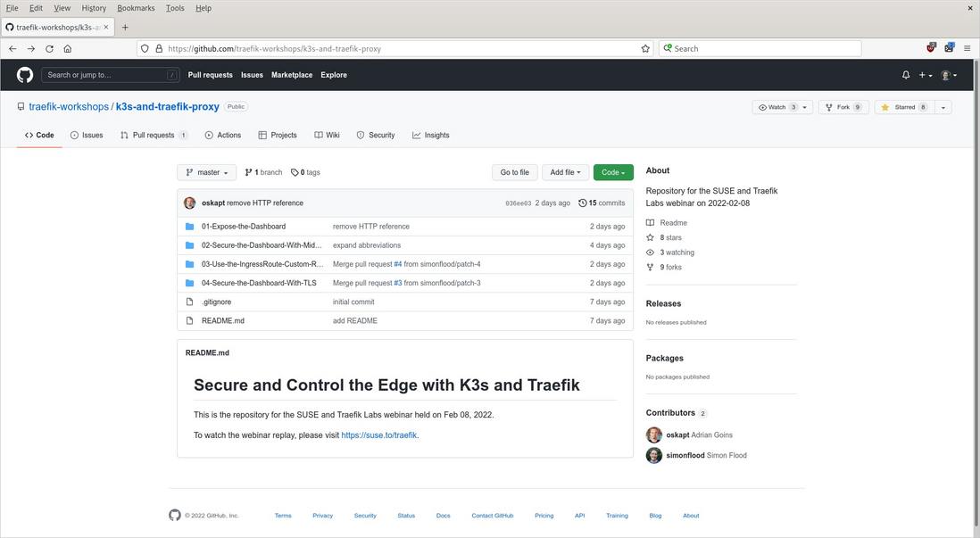Click Marketplace in the GitHub header
Viewport: 980px width, 538px height.
click(x=292, y=75)
